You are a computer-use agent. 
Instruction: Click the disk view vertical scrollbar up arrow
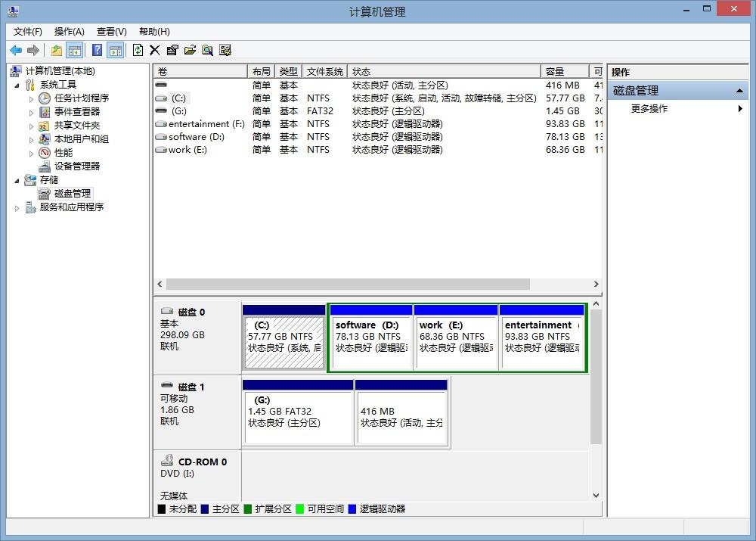pos(596,304)
